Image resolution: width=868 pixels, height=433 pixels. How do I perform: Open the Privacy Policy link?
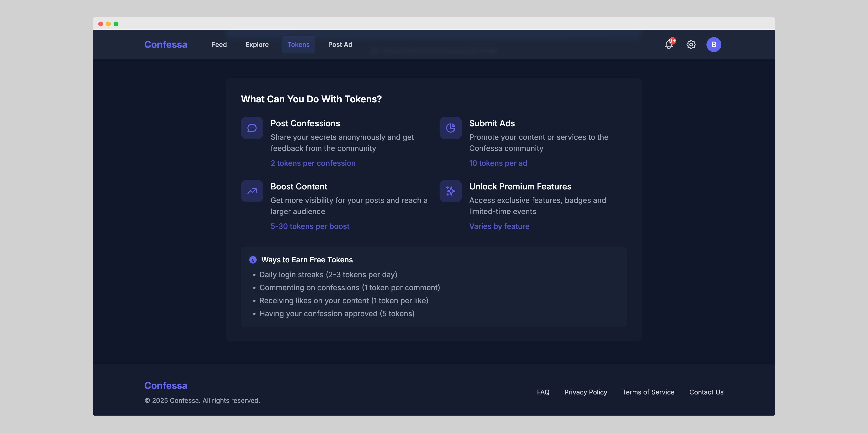coord(585,392)
